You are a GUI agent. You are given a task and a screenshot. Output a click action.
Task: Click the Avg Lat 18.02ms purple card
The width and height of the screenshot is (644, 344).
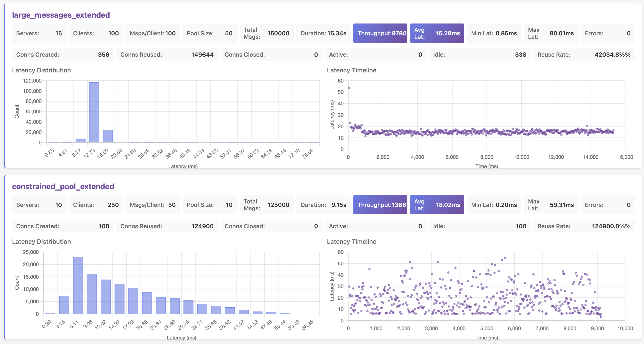coord(437,205)
